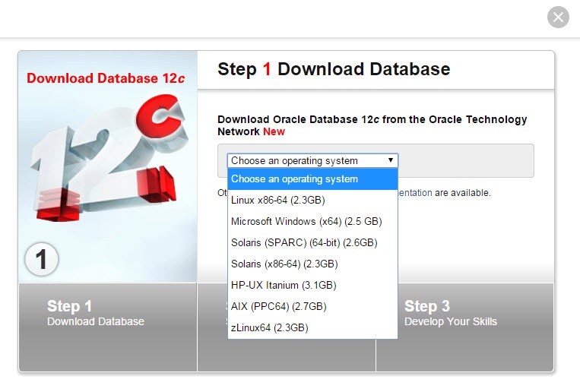The height and width of the screenshot is (392, 580).
Task: Click the red 'New' label
Action: click(274, 131)
